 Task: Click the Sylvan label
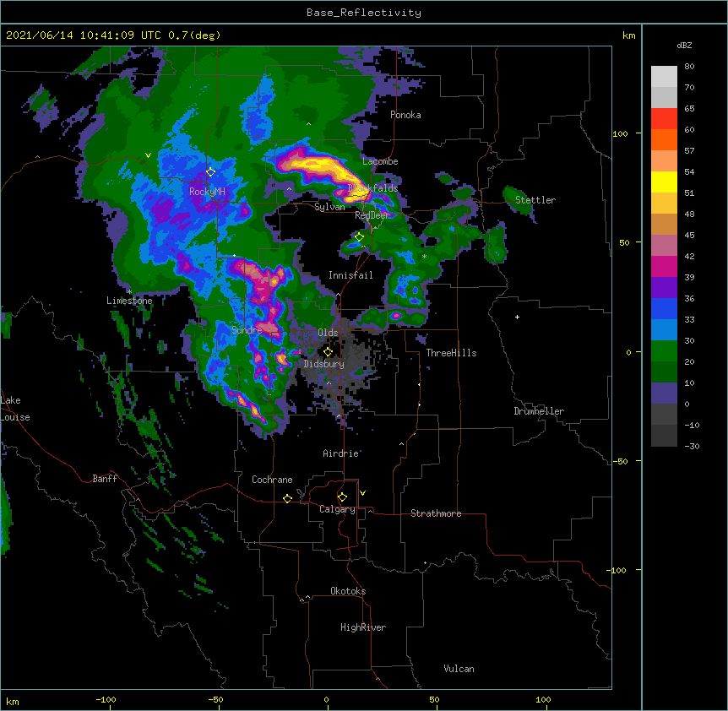(x=329, y=207)
